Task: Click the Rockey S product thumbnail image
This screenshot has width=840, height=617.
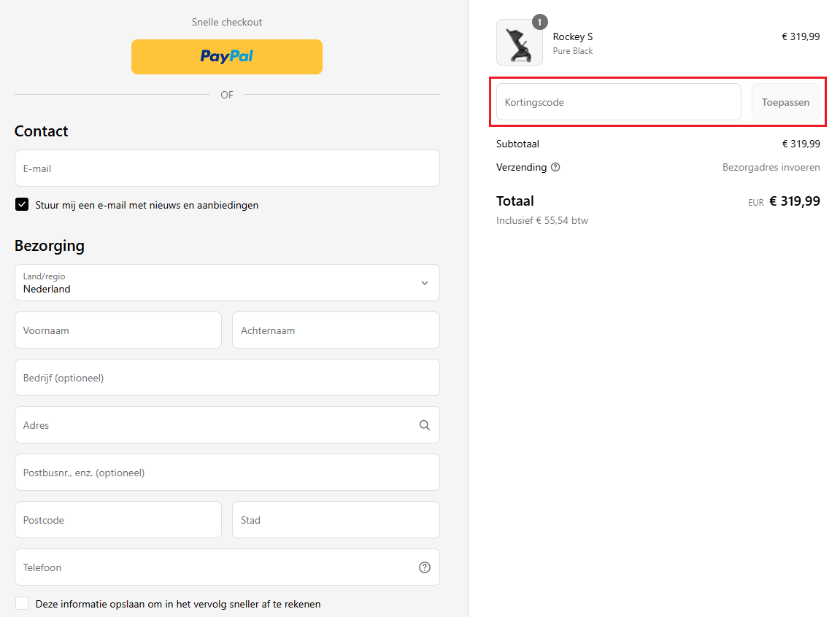Action: tap(520, 42)
